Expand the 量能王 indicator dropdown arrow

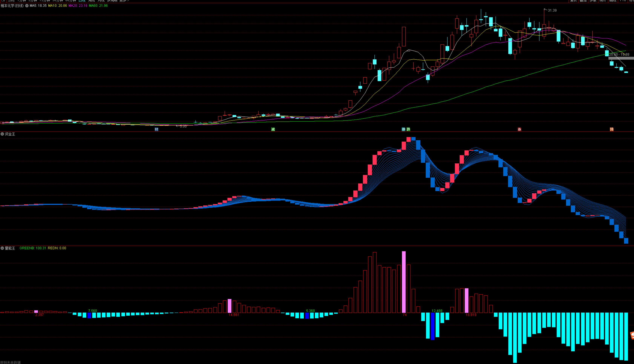point(2,248)
